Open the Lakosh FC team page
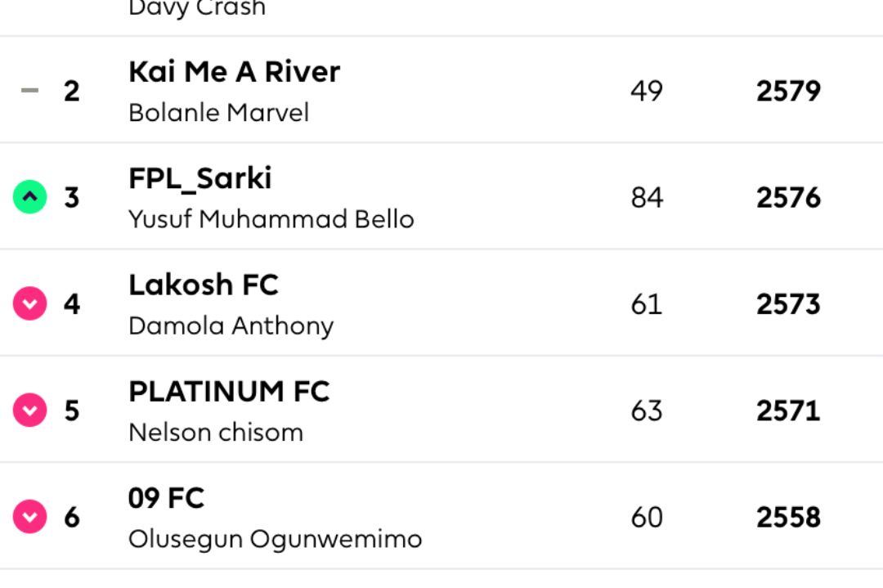The width and height of the screenshot is (883, 588). point(204,285)
